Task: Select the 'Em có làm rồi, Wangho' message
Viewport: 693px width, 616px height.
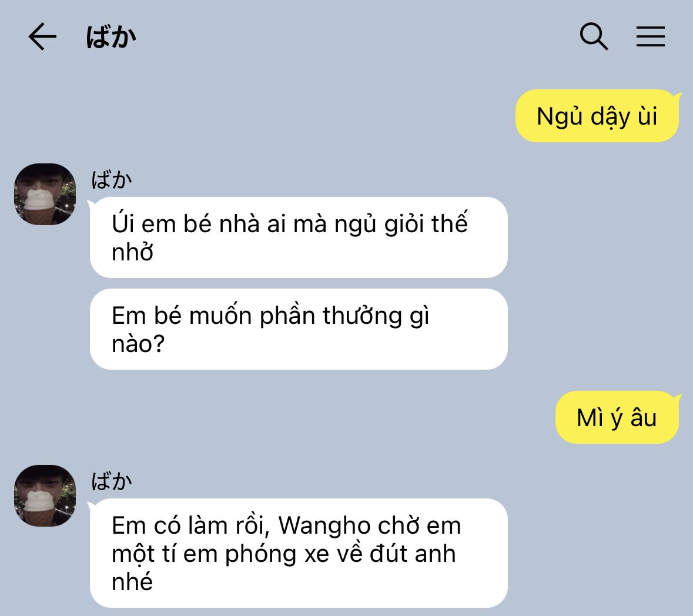Action: click(x=299, y=553)
